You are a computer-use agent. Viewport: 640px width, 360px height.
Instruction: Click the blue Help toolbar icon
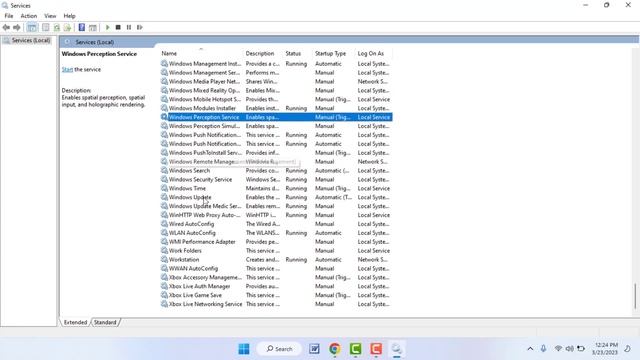[82, 27]
